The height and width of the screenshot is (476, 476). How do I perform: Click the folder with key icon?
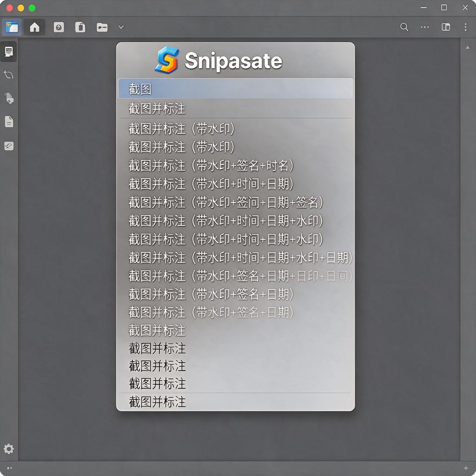(102, 27)
